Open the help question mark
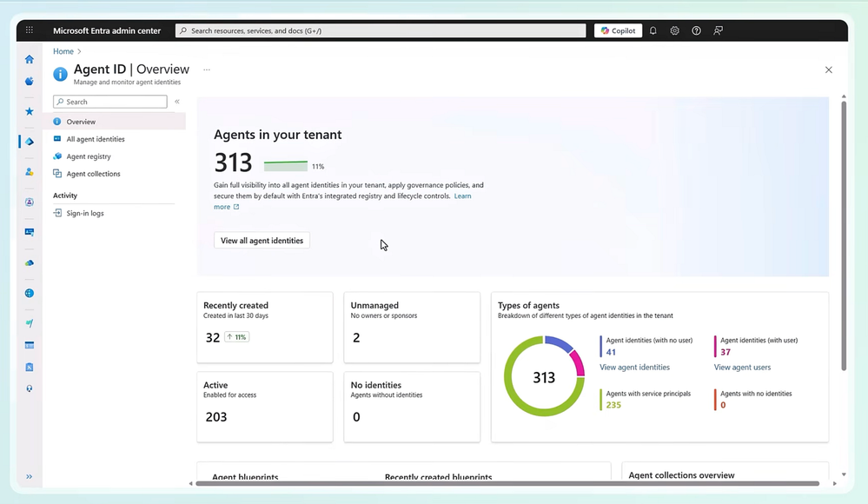Image resolution: width=868 pixels, height=504 pixels. click(x=696, y=30)
